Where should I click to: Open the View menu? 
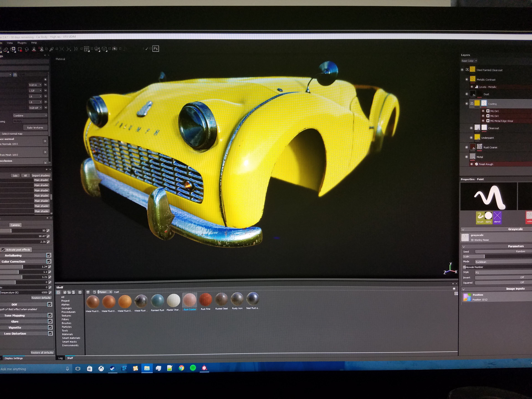click(10, 43)
